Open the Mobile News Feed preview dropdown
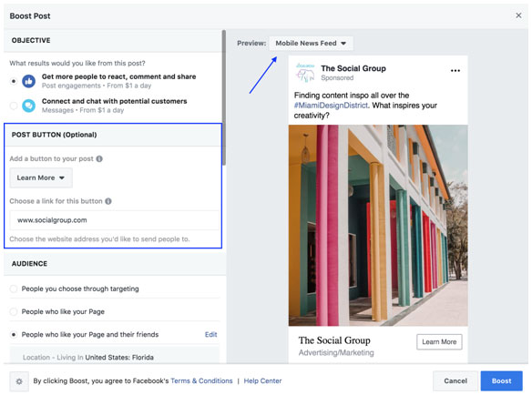Image resolution: width=532 pixels, height=395 pixels. pyautogui.click(x=312, y=44)
